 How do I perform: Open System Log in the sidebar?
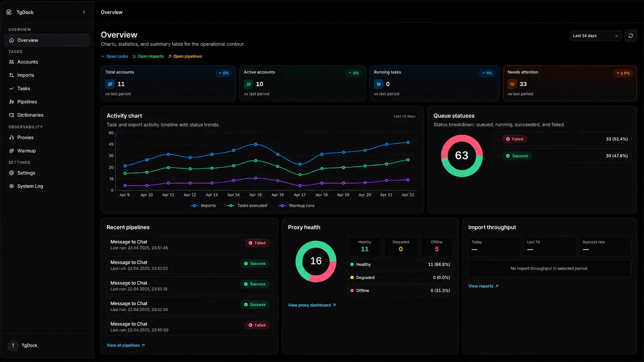pyautogui.click(x=47, y=186)
